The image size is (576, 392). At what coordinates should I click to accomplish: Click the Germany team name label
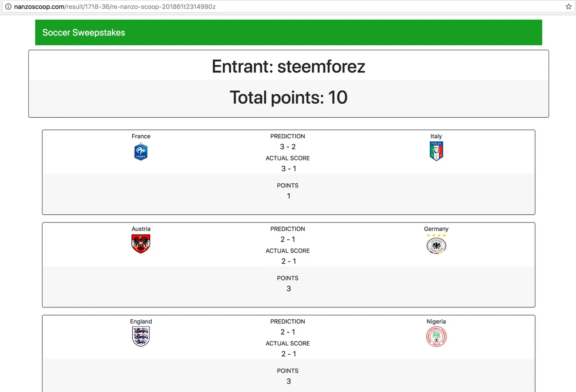pyautogui.click(x=436, y=229)
